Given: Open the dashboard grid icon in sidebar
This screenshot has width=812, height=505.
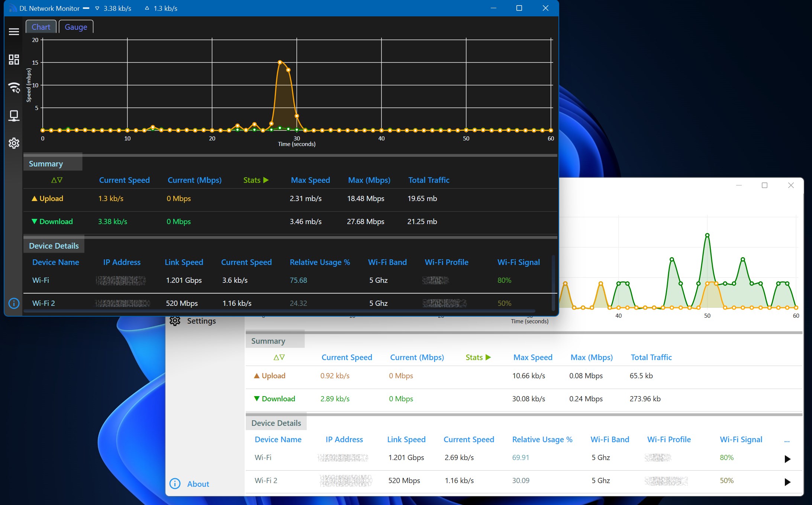Looking at the screenshot, I should (14, 59).
